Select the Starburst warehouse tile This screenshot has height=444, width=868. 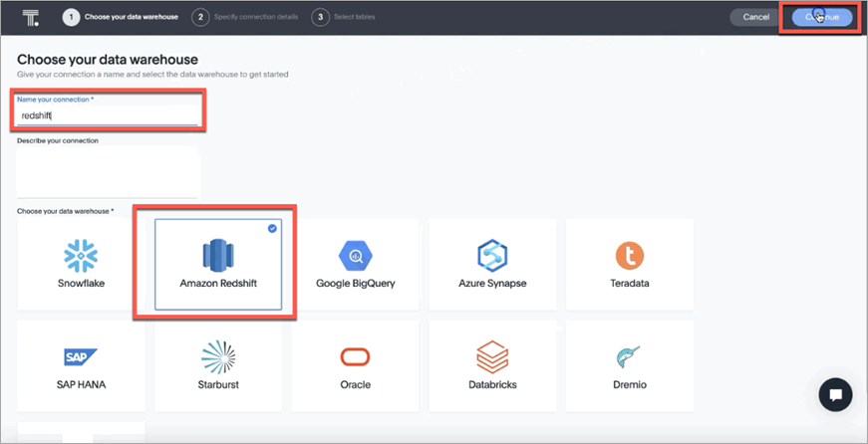coord(218,366)
